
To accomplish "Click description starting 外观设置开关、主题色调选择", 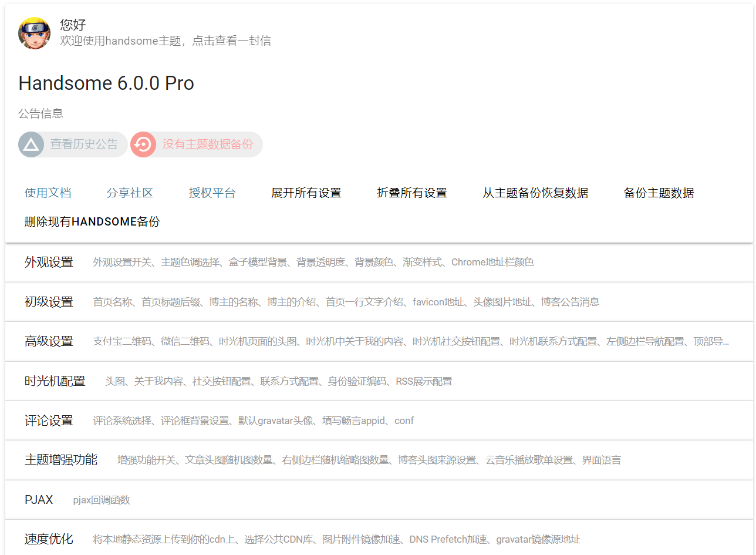I will 313,262.
